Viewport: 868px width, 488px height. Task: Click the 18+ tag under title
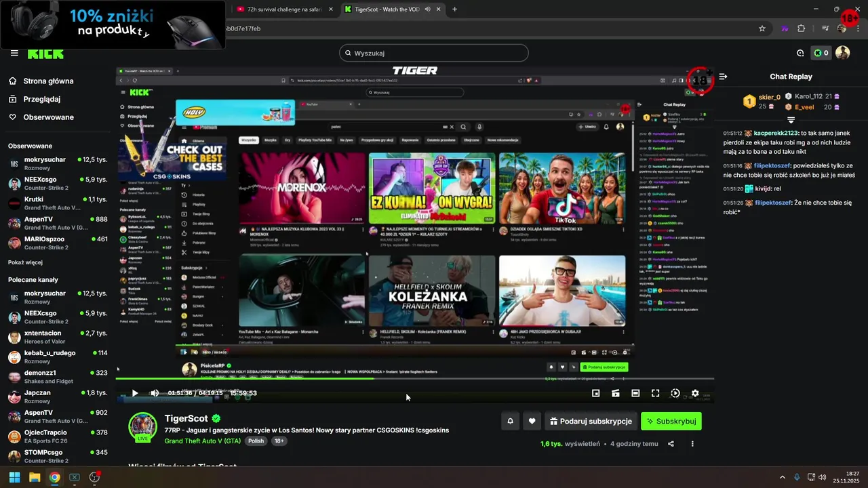point(279,441)
